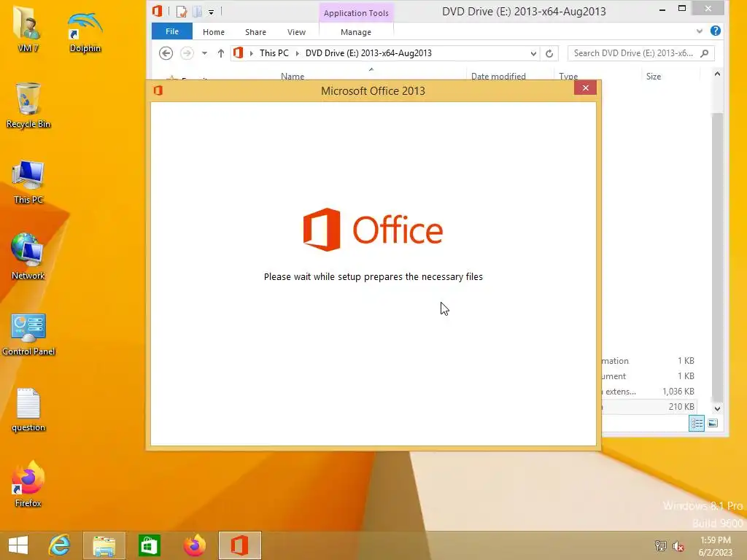747x560 pixels.
Task: Open the Windows Start button
Action: point(18,545)
